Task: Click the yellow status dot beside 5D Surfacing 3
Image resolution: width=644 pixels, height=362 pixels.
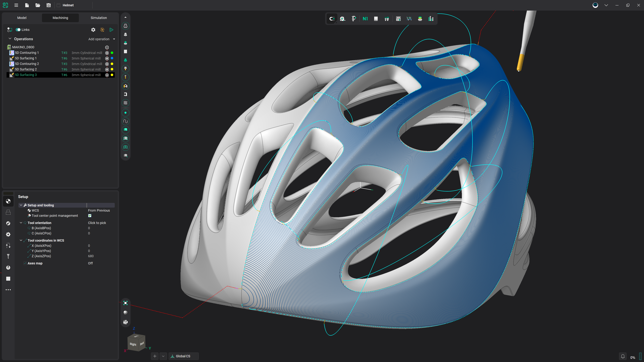Action: point(112,75)
